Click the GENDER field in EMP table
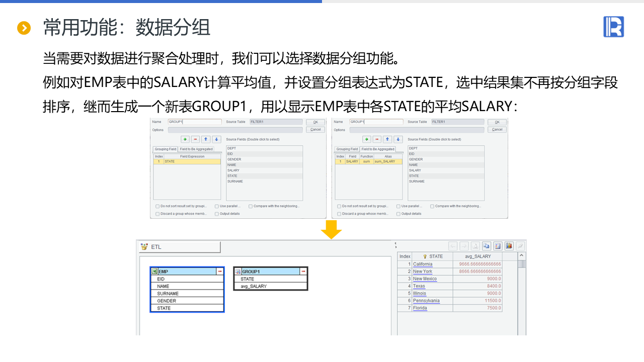The image size is (644, 362). [187, 301]
